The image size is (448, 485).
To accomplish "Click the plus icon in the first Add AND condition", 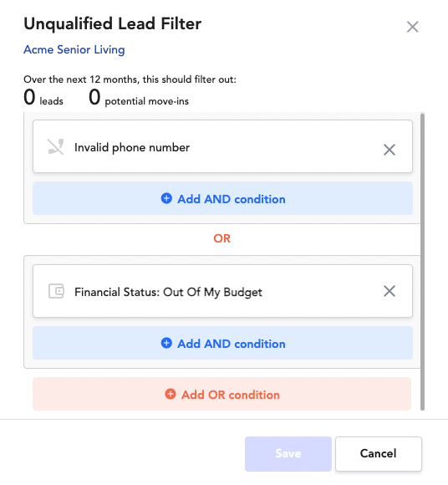I will [166, 198].
